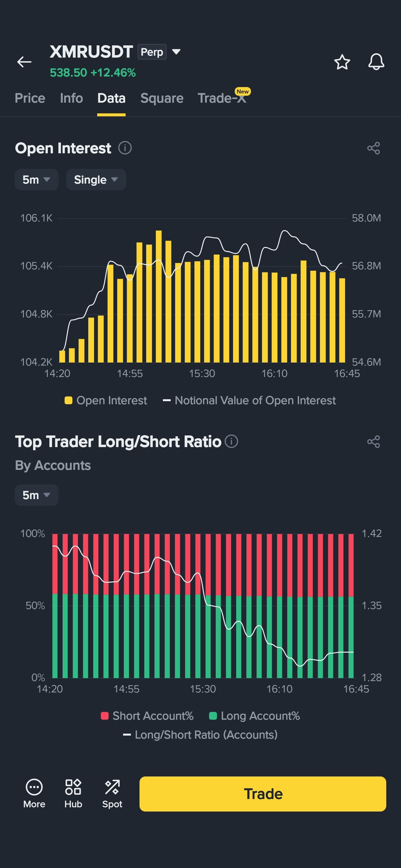Expand the XMRUSDT Perp pair selector arrow
Image resolution: width=401 pixels, height=868 pixels.
point(176,51)
